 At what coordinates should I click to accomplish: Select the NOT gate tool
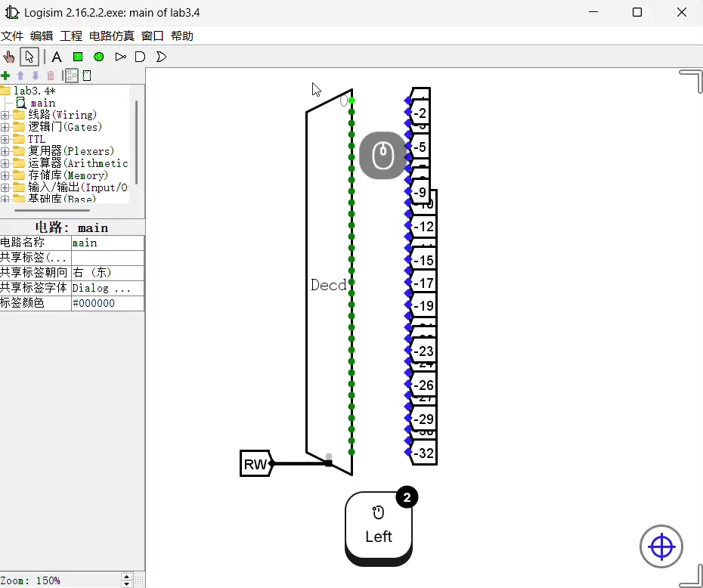click(x=120, y=57)
